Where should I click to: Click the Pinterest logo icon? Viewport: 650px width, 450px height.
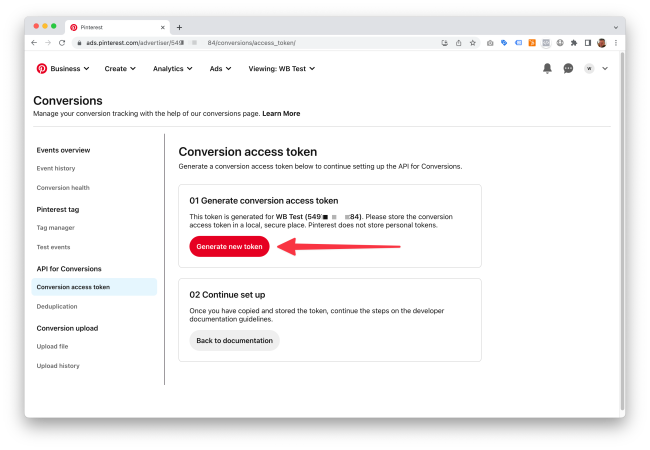(x=41, y=68)
